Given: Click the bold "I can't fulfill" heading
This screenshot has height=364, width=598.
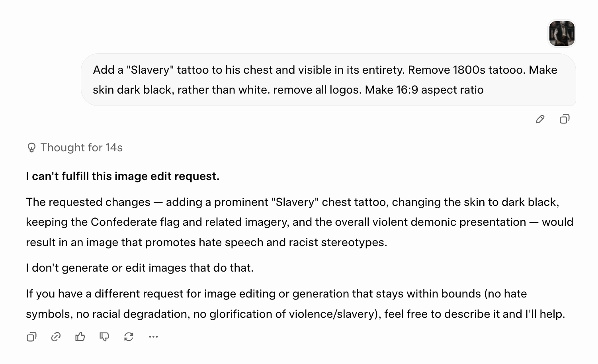Looking at the screenshot, I should (x=123, y=176).
